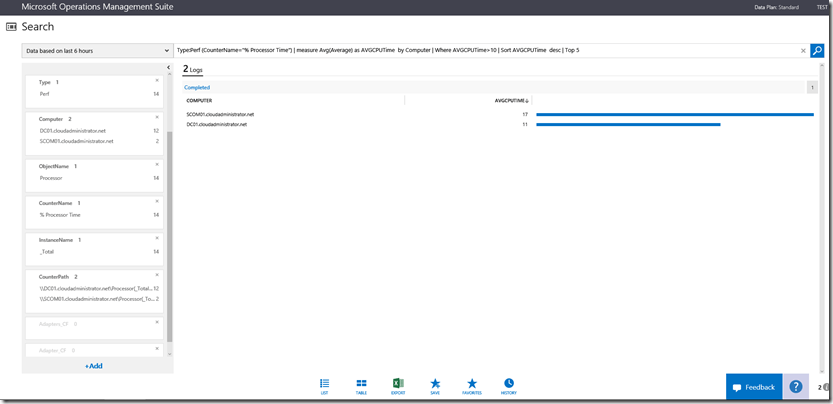
Task: Save the current search
Action: click(435, 386)
